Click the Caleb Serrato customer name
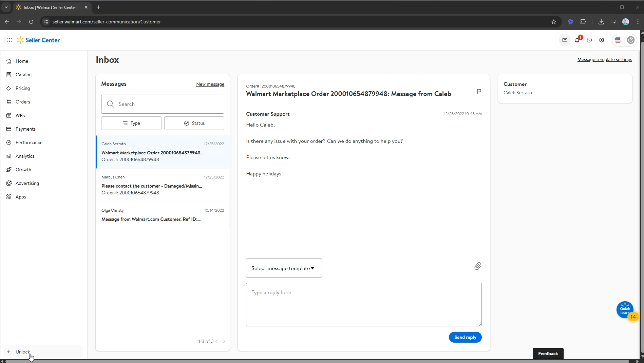Viewport: 644px width, 363px height. click(x=517, y=93)
